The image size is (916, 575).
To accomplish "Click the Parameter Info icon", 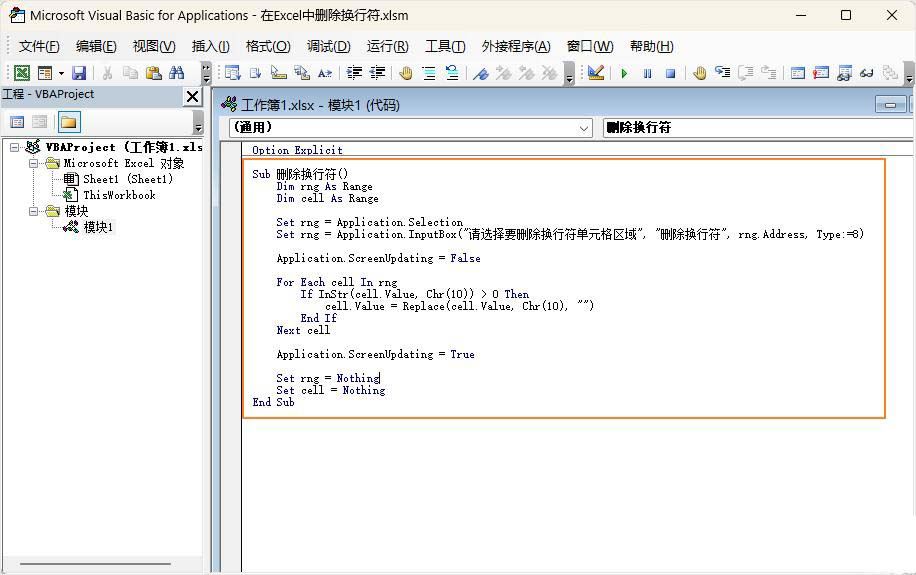I will coord(302,72).
